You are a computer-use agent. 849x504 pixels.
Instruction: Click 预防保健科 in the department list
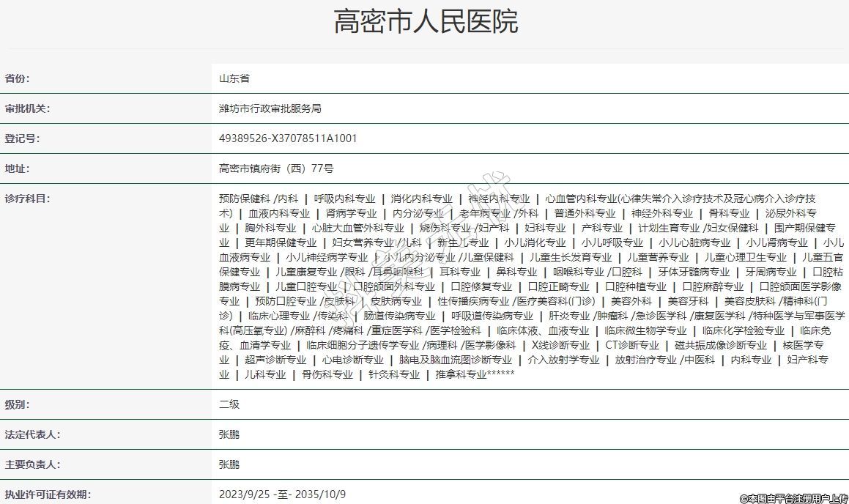[245, 199]
